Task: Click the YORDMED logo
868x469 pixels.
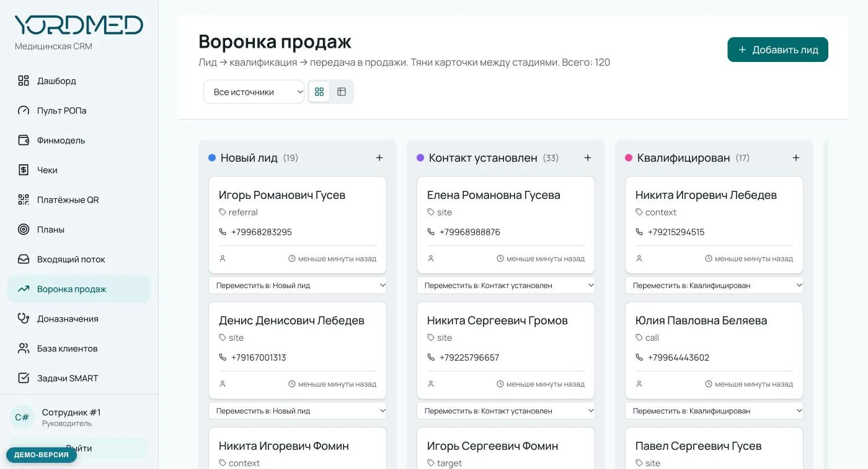Action: pyautogui.click(x=79, y=25)
